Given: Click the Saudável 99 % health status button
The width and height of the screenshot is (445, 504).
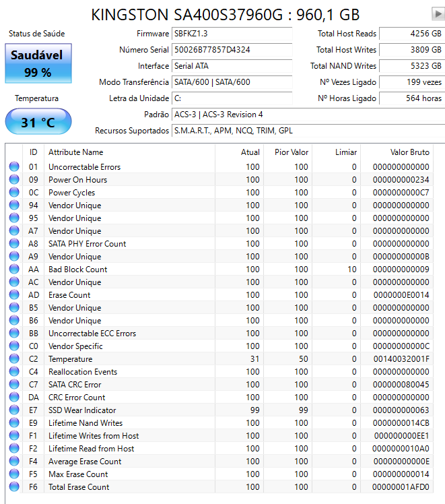Looking at the screenshot, I should 38,63.
